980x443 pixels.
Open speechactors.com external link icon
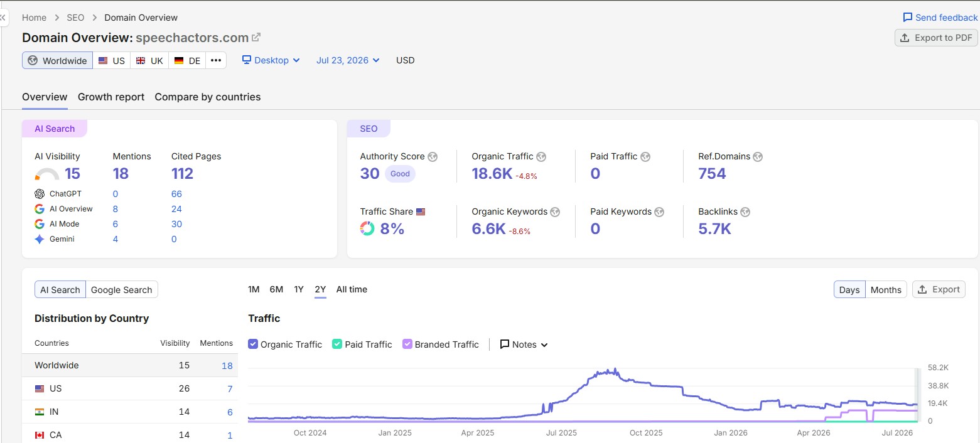pos(256,38)
